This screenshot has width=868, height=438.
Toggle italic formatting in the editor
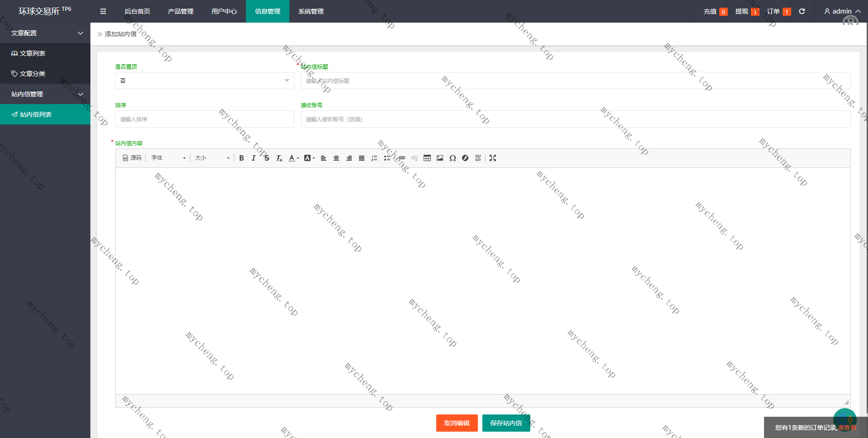click(x=254, y=158)
